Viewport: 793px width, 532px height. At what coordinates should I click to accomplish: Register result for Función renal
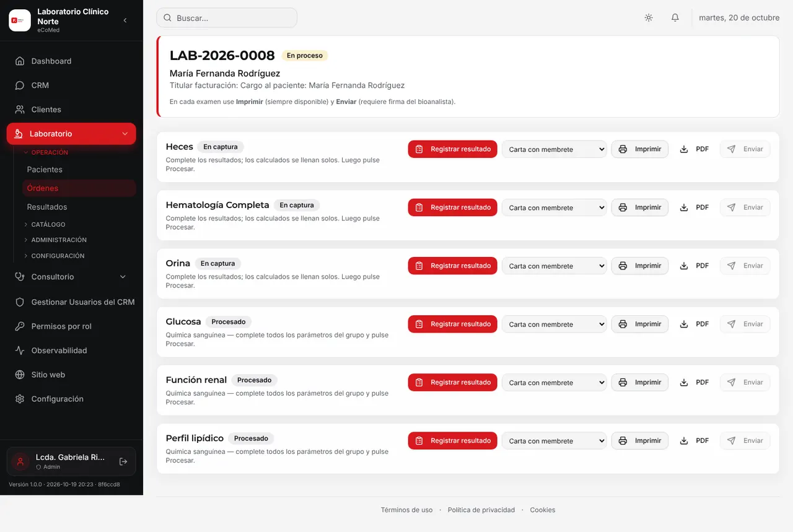[452, 382]
